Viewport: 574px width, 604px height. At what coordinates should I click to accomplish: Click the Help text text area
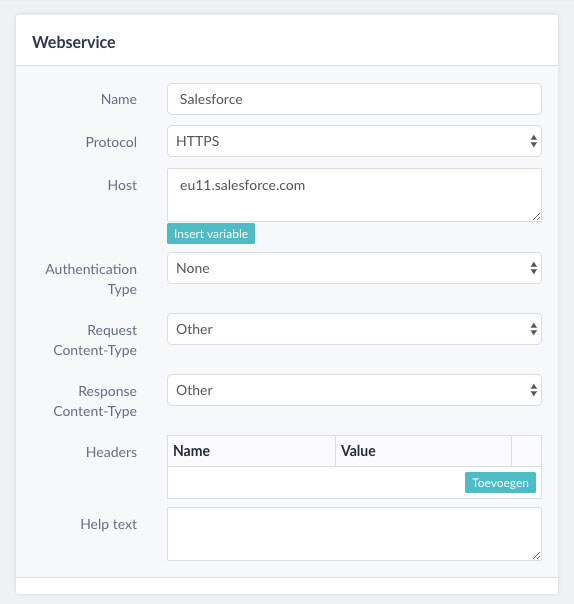[x=354, y=534]
